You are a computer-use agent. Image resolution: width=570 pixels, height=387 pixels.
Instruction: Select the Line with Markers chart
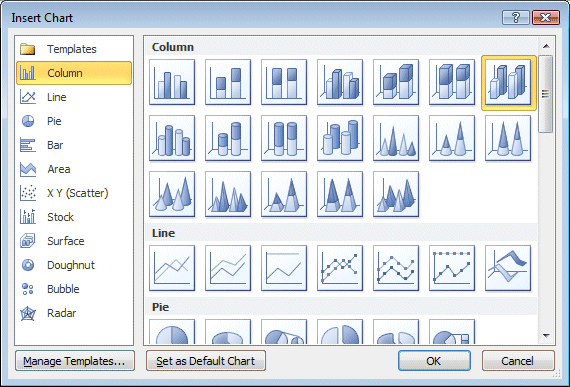(x=340, y=268)
